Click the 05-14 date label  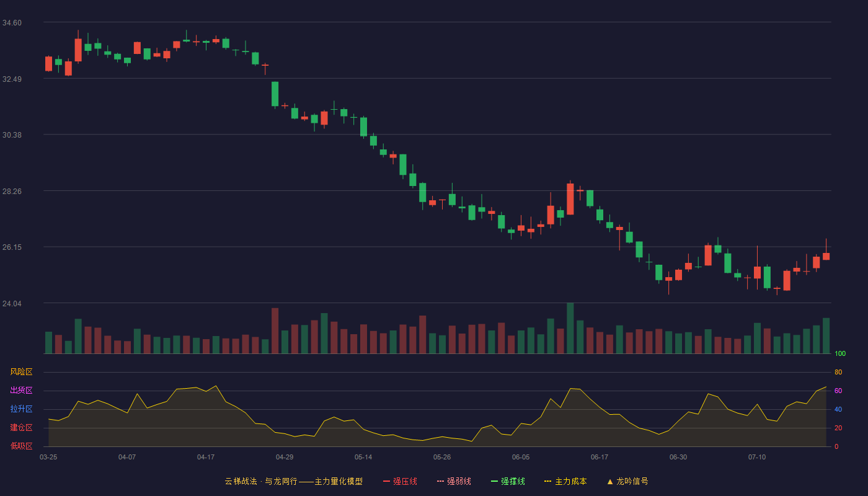coord(363,457)
